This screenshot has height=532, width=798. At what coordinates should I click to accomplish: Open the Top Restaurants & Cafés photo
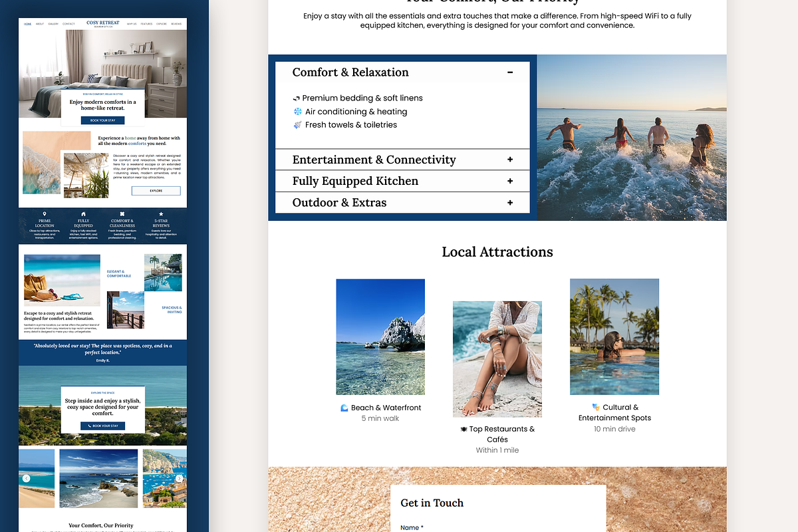click(497, 359)
